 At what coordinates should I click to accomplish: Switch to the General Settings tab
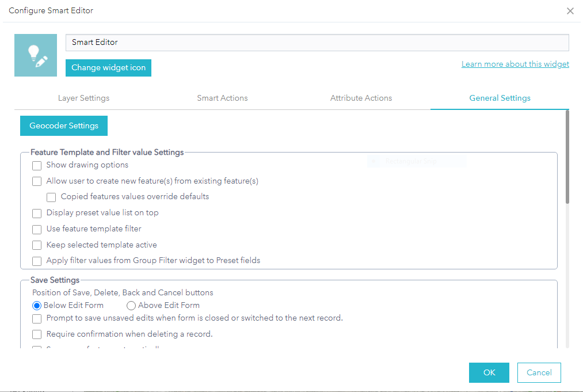click(500, 98)
